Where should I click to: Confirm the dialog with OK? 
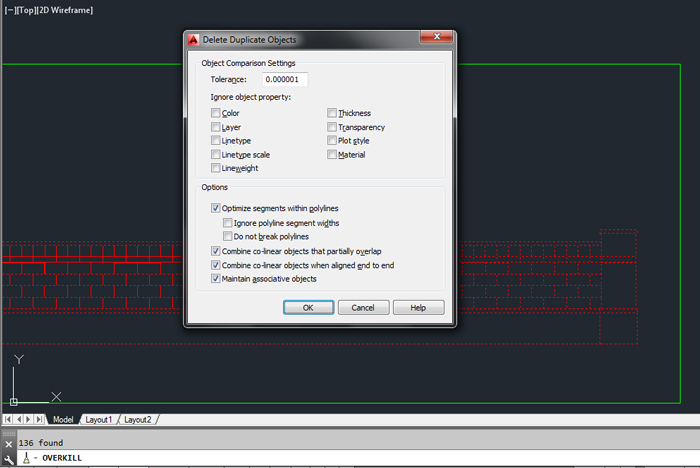click(x=308, y=308)
